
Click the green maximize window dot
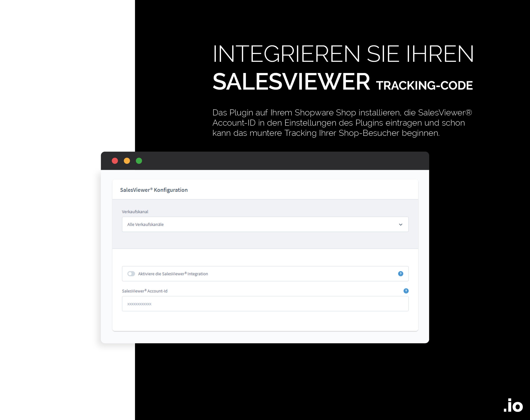click(x=139, y=161)
